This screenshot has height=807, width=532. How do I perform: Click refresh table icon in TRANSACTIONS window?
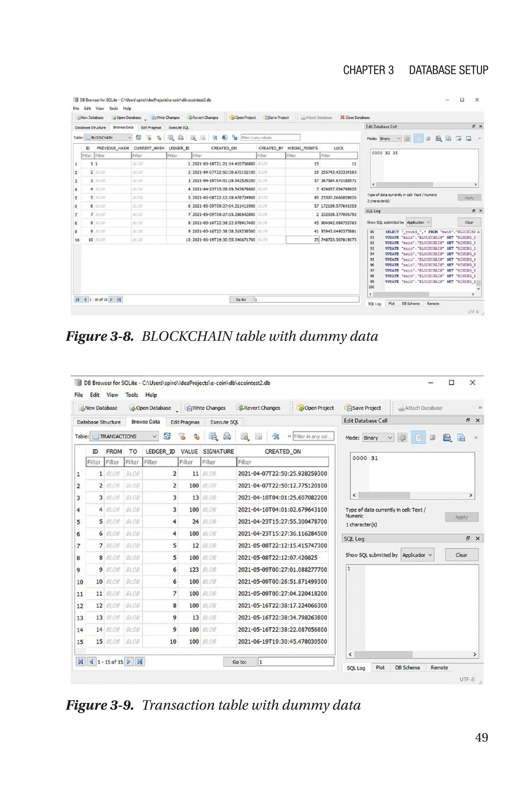coord(167,436)
